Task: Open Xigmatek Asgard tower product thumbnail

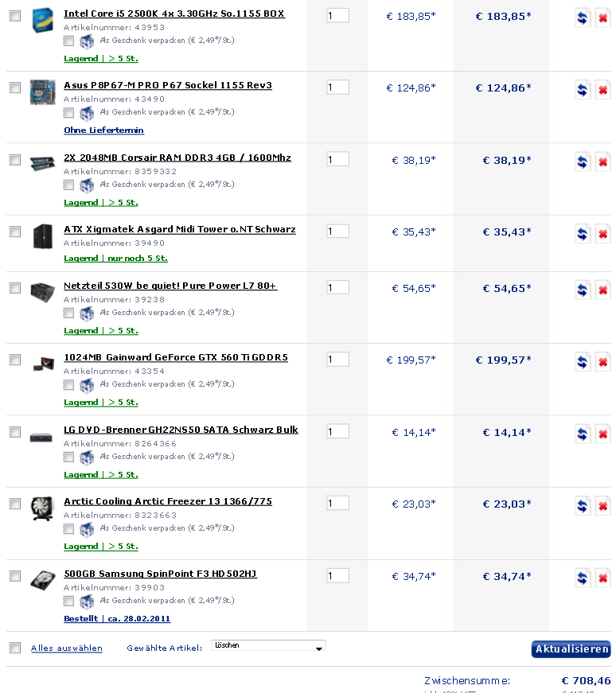Action: 43,236
